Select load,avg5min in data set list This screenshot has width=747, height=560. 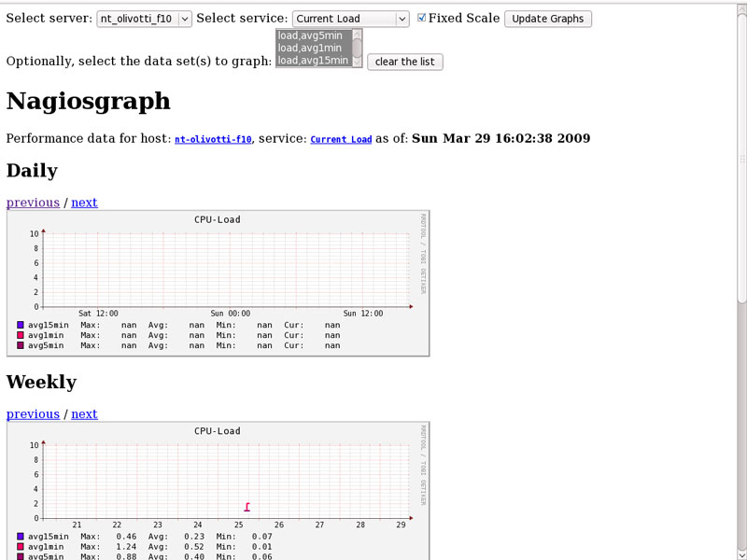click(314, 35)
